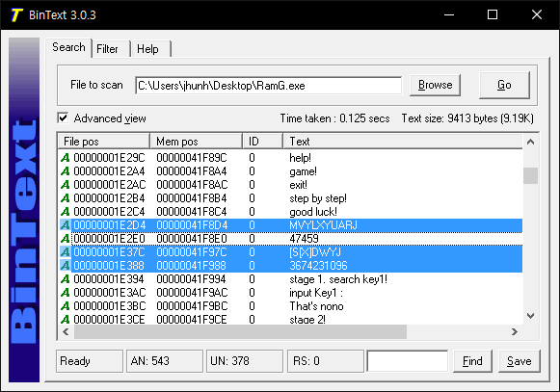Image resolution: width=560 pixels, height=392 pixels.
Task: Click the horizontal scrollbar thumb
Action: pos(240,332)
